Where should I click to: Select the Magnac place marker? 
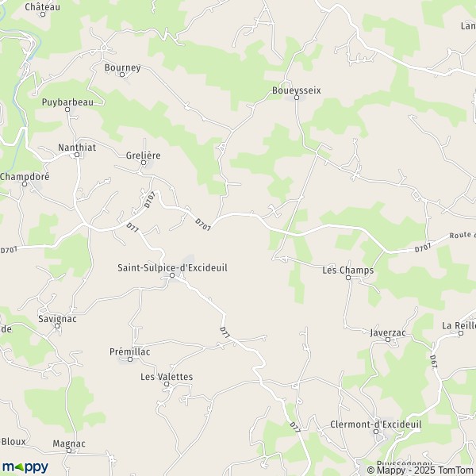pyautogui.click(x=69, y=451)
